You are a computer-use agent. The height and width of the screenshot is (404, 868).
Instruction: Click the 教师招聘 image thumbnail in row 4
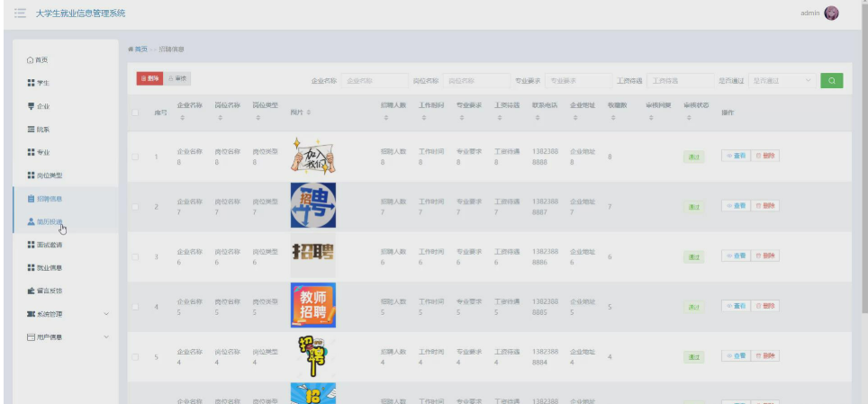pos(313,306)
